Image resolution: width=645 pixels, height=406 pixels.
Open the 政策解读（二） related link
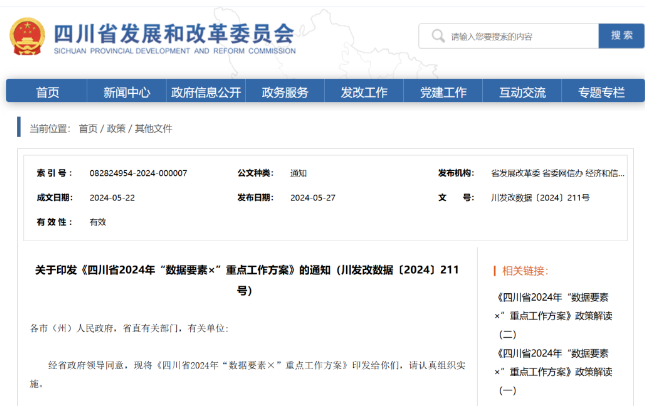560,315
